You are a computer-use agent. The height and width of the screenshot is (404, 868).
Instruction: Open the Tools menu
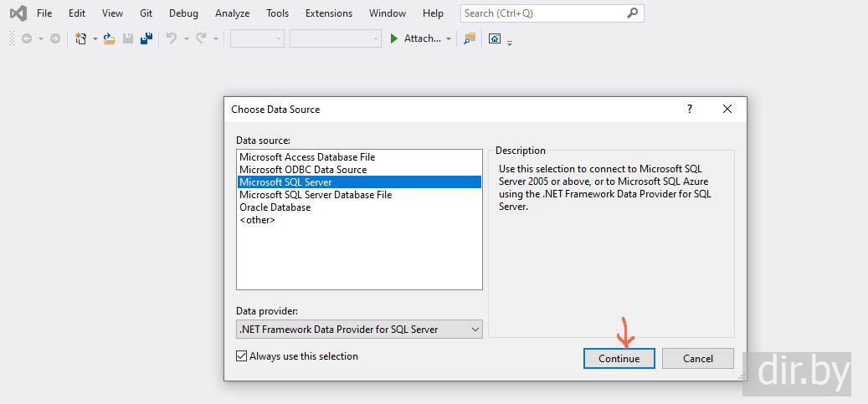point(277,13)
